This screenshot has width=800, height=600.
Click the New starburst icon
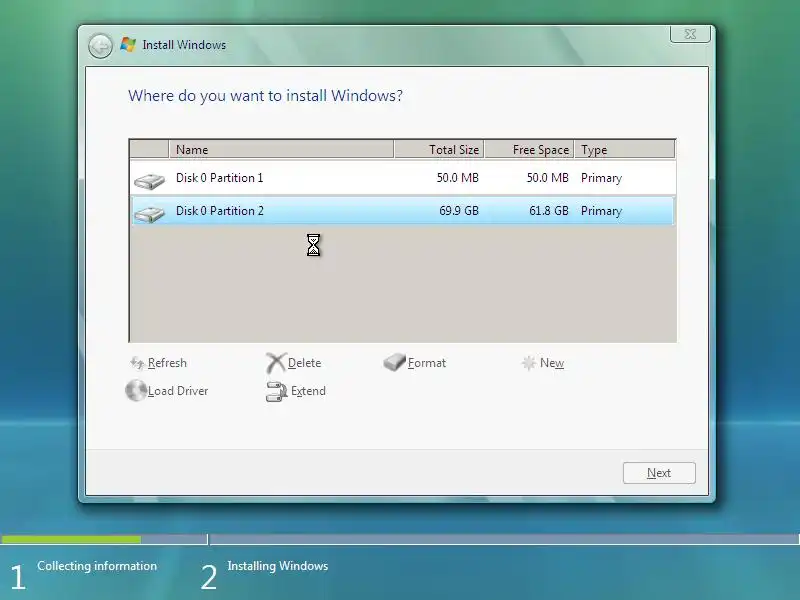point(529,363)
